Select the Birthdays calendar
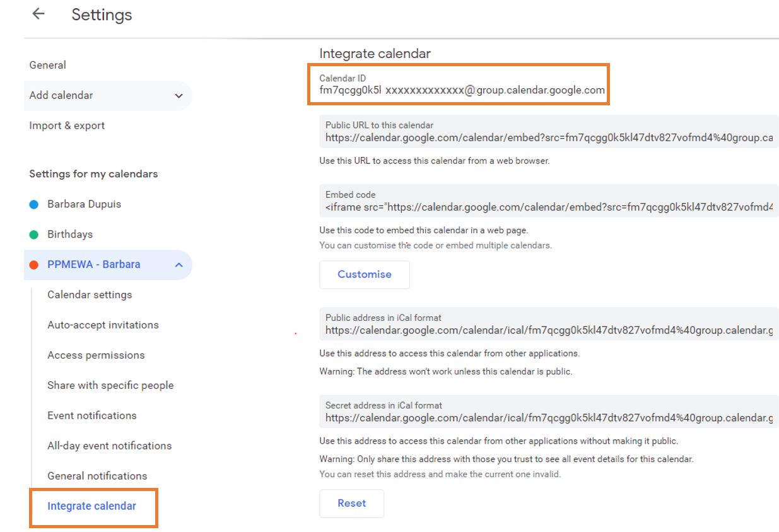 point(70,234)
